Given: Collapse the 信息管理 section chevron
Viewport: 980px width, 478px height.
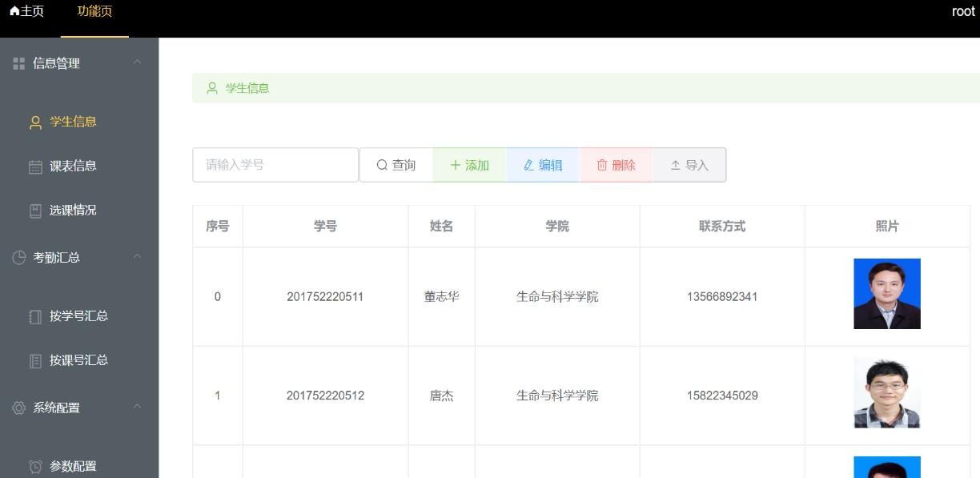Looking at the screenshot, I should [x=137, y=62].
